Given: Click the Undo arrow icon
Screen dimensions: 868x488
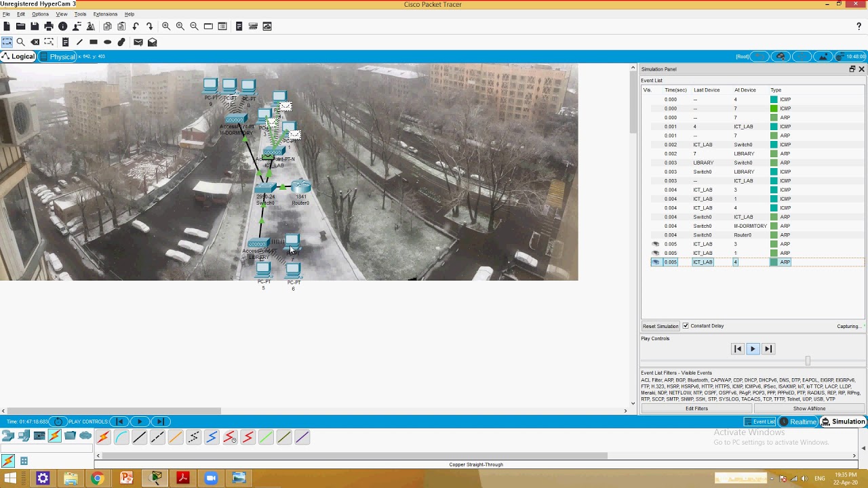Looking at the screenshot, I should point(136,26).
